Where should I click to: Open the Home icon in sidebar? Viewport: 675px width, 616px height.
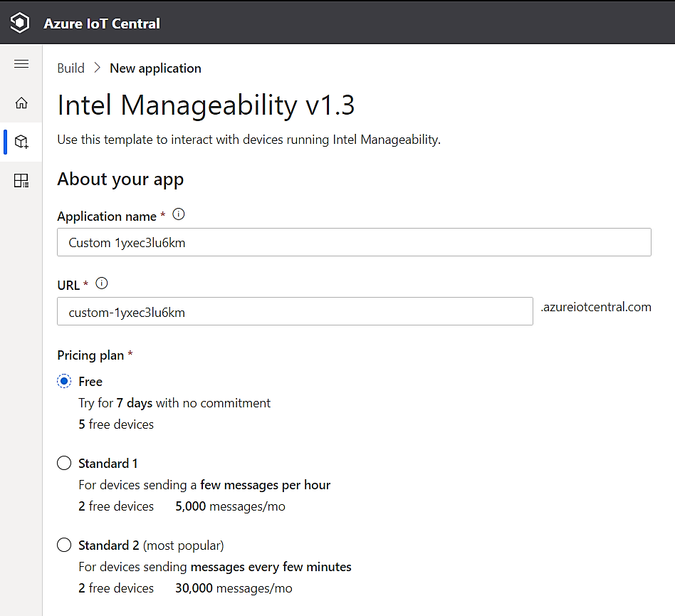(x=21, y=103)
